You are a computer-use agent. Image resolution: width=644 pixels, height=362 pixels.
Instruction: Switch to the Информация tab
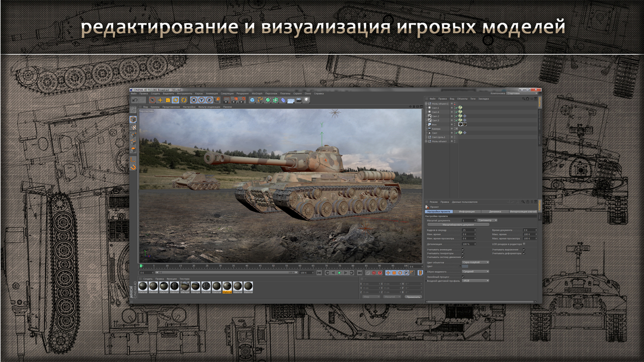(467, 212)
